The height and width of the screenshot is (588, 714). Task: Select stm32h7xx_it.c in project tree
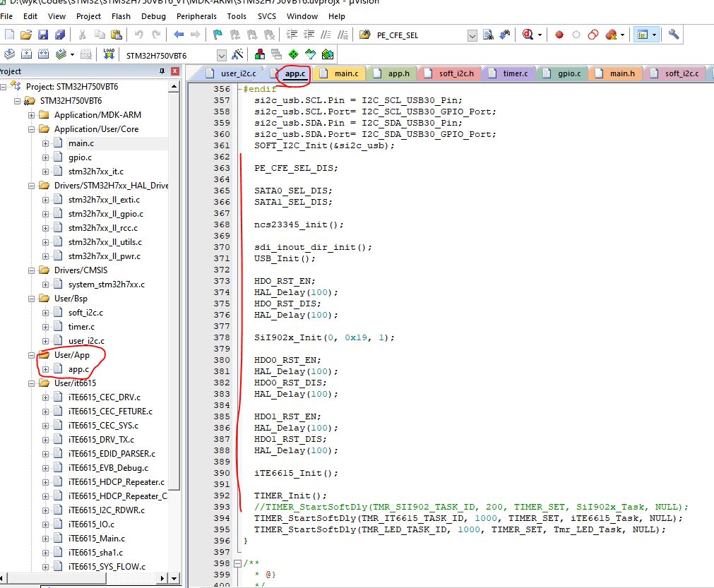coord(95,172)
